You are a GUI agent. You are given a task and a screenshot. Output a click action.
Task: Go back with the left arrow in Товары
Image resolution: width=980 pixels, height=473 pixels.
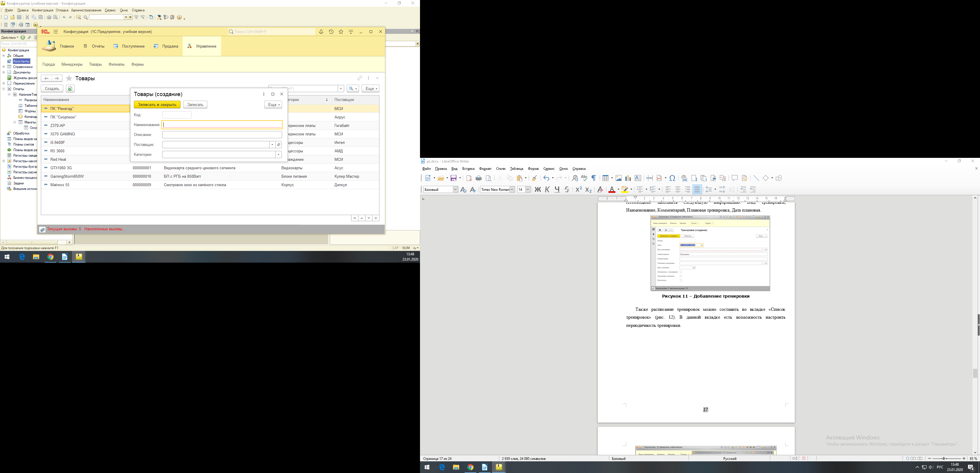point(46,78)
